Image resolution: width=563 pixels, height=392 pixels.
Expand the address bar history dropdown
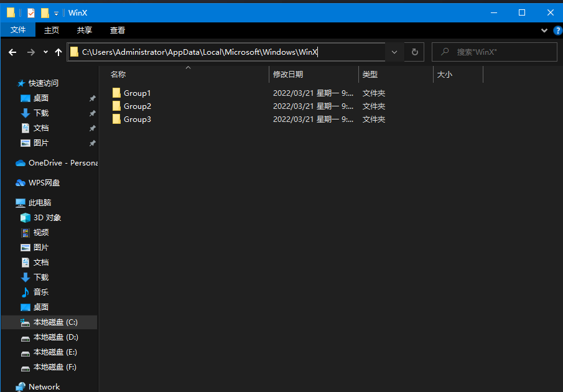tap(394, 52)
